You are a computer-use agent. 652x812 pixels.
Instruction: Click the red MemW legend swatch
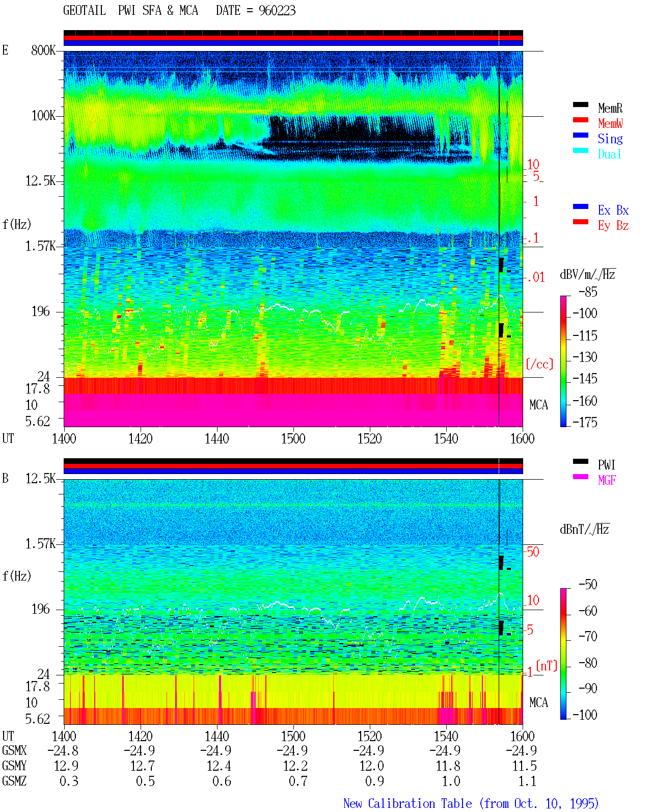pyautogui.click(x=581, y=120)
